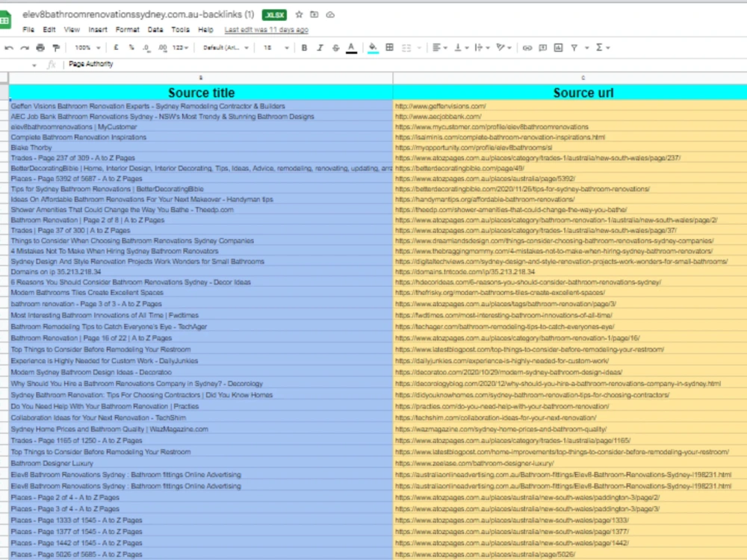Open the File menu
This screenshot has height=560, width=747.
click(x=28, y=30)
